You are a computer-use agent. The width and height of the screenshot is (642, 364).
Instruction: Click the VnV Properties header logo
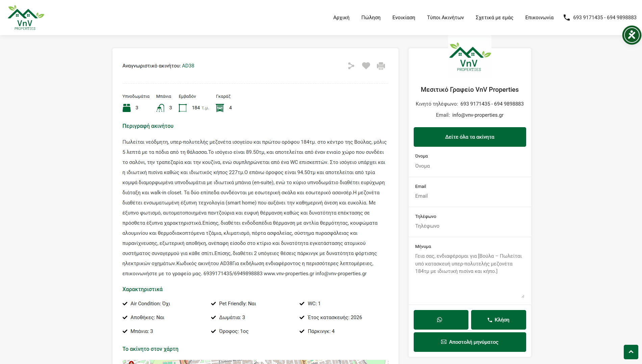(x=26, y=18)
